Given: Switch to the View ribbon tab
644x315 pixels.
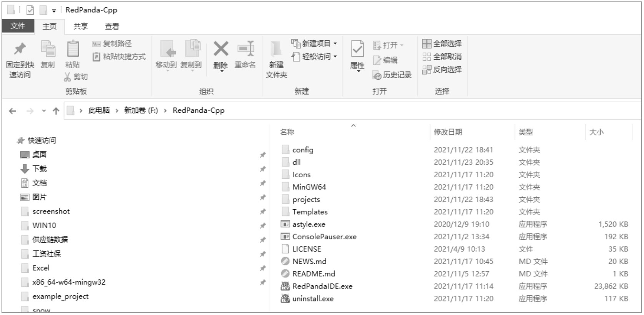Looking at the screenshot, I should tap(112, 26).
